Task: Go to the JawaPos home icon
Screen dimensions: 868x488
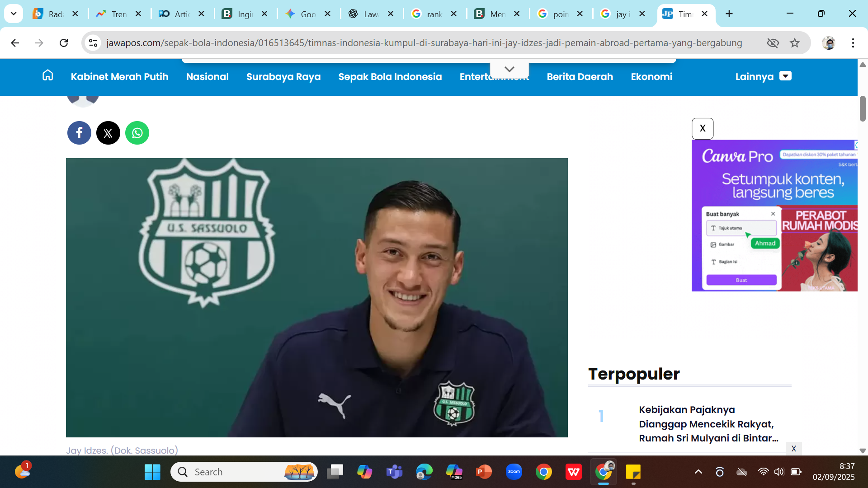Action: coord(47,75)
